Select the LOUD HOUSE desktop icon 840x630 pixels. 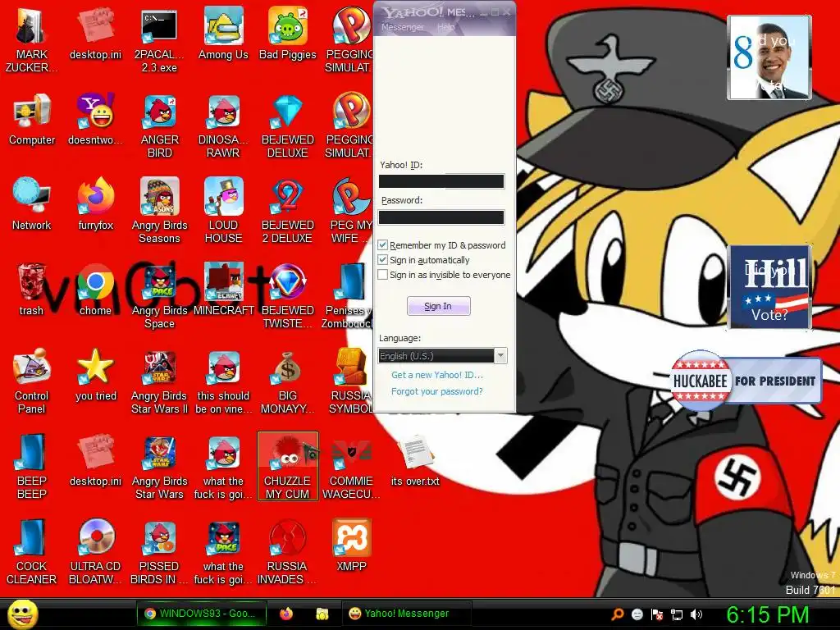tap(223, 210)
